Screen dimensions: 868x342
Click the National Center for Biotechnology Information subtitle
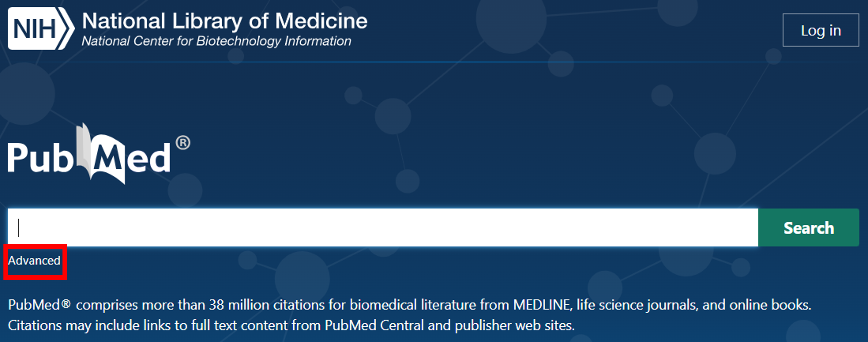(x=216, y=41)
